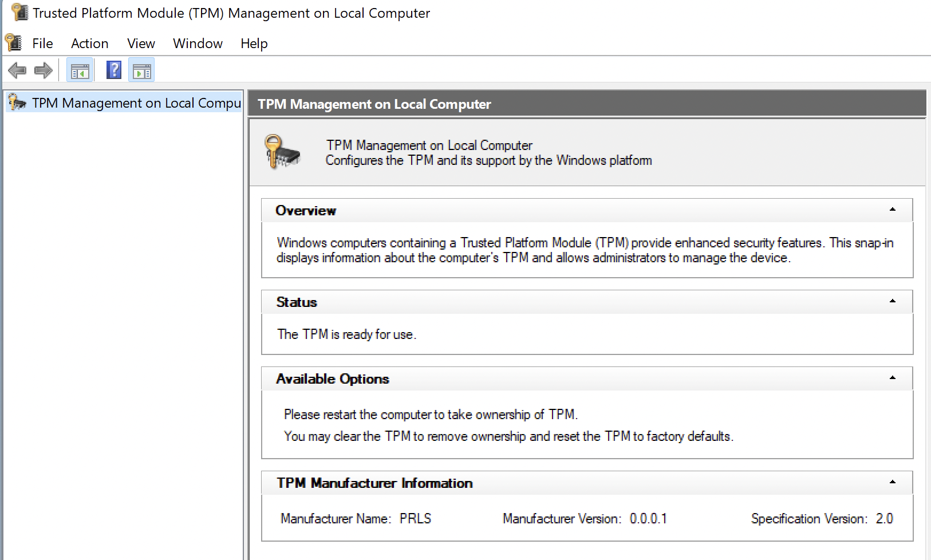
Task: Open the Window menu
Action: (x=198, y=44)
